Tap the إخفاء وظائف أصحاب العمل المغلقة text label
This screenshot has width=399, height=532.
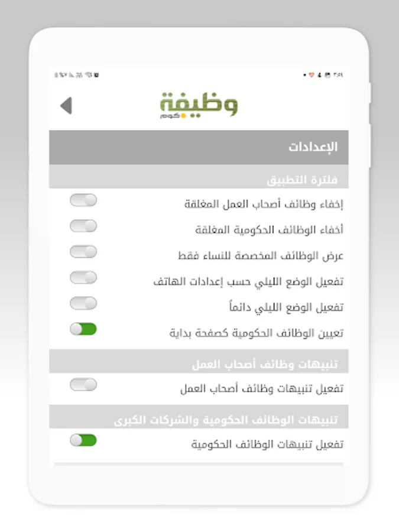(264, 205)
